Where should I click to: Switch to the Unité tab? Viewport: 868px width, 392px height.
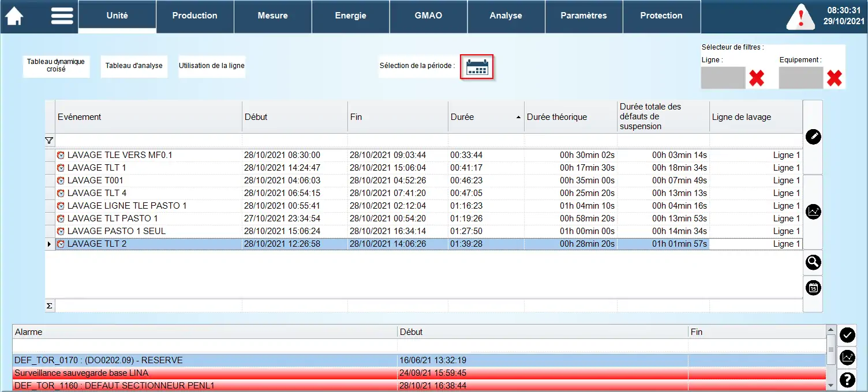click(117, 16)
